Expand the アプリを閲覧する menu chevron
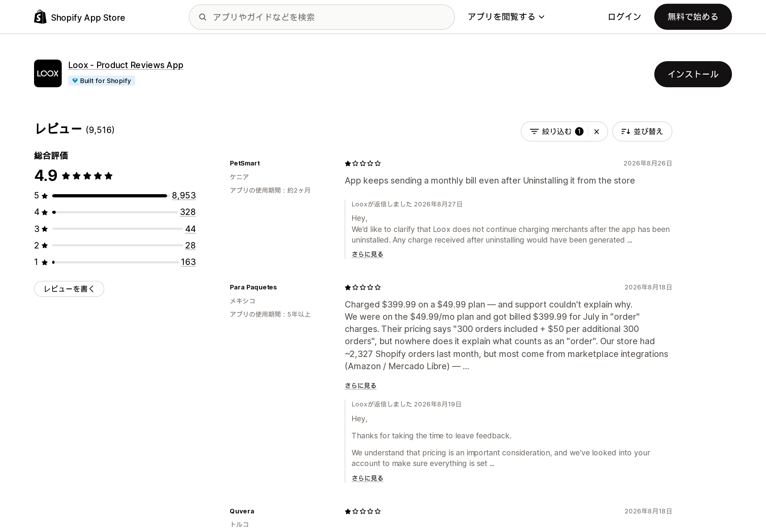Screen dimensions: 766x532 [542, 17]
